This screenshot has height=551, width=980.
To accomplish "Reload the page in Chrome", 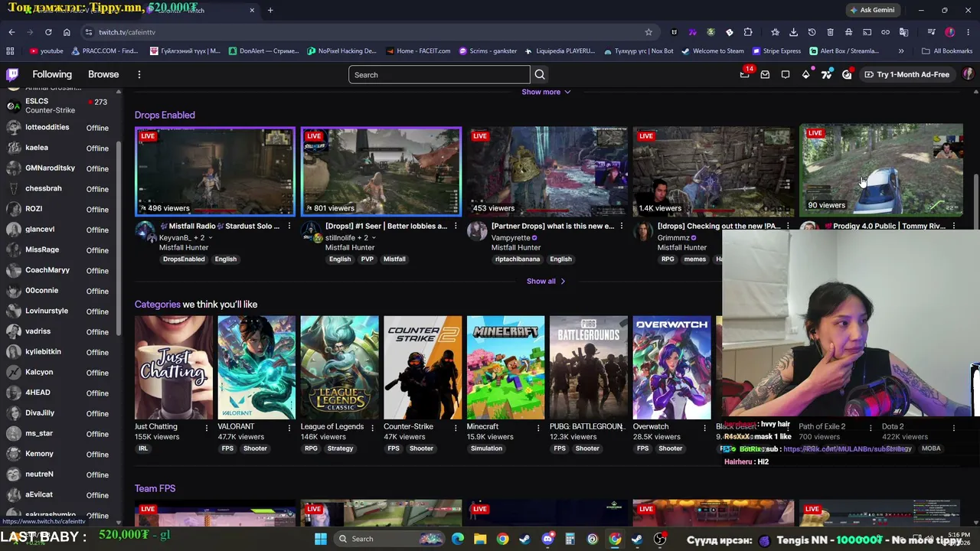I will (x=48, y=32).
